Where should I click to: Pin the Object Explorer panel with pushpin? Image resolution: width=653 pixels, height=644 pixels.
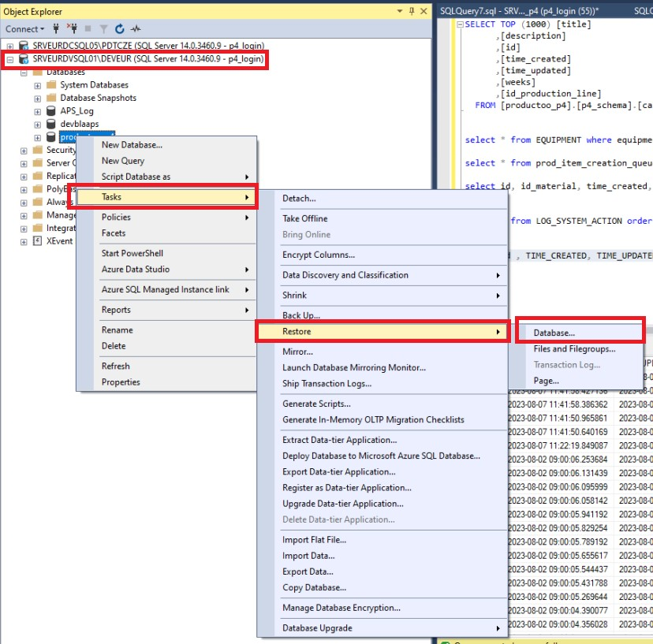[x=412, y=12]
